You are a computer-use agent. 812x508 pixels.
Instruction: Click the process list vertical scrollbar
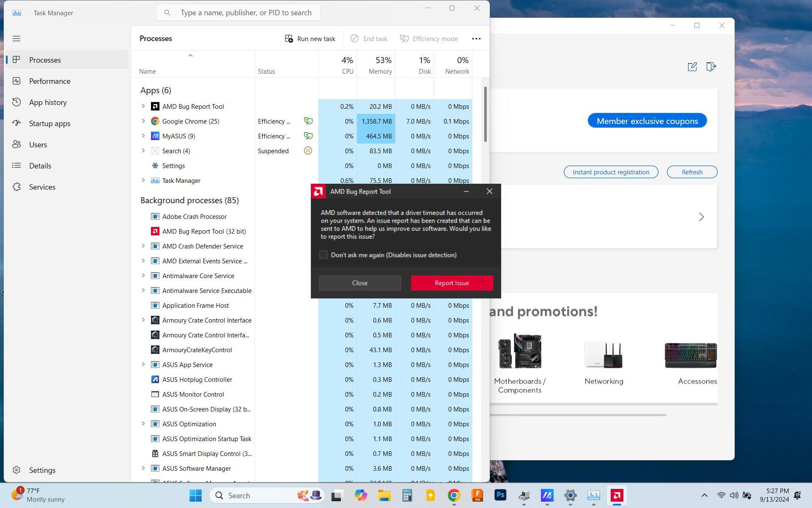(485, 114)
